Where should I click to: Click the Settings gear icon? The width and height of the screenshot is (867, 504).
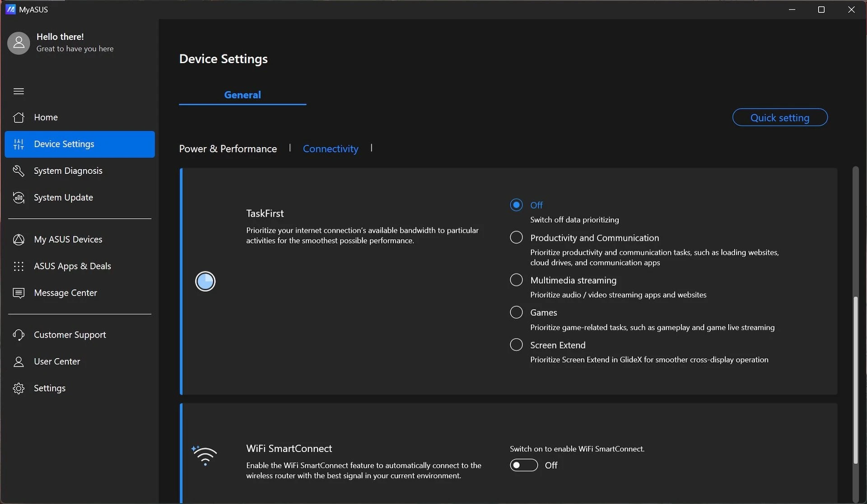click(19, 388)
